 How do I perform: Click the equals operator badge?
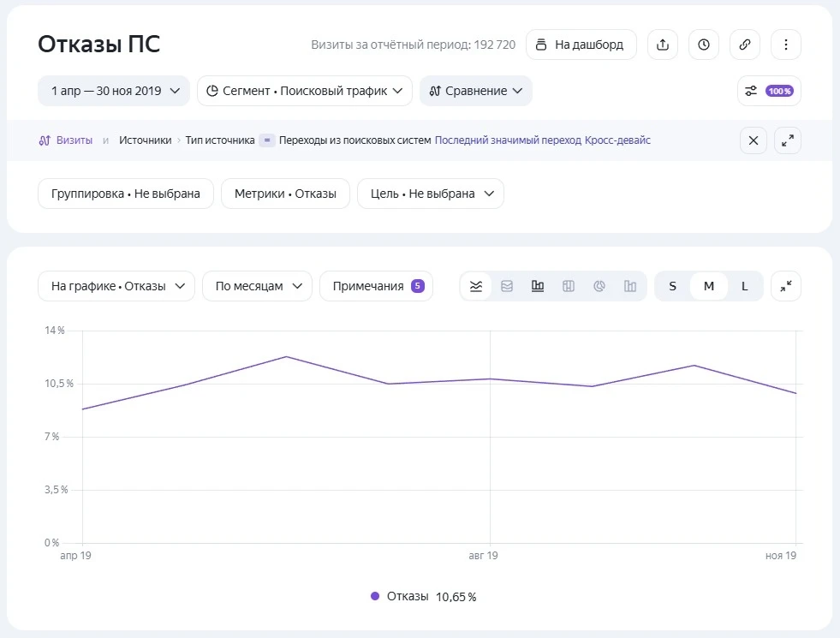click(x=267, y=140)
